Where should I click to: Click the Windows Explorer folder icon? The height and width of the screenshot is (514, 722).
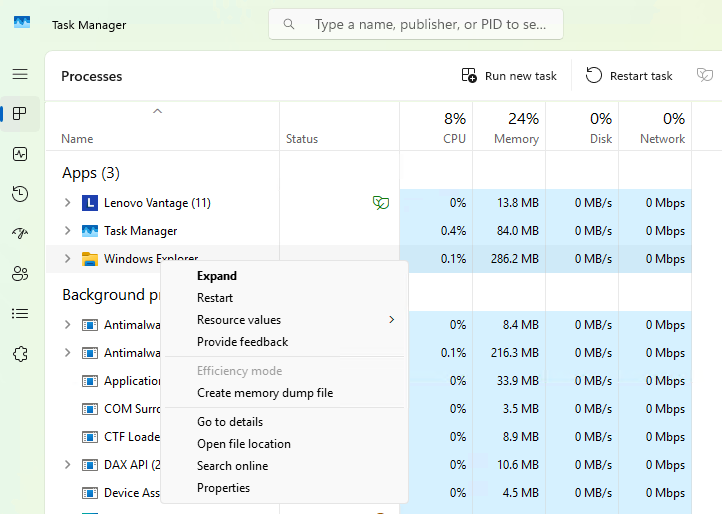[90, 259]
